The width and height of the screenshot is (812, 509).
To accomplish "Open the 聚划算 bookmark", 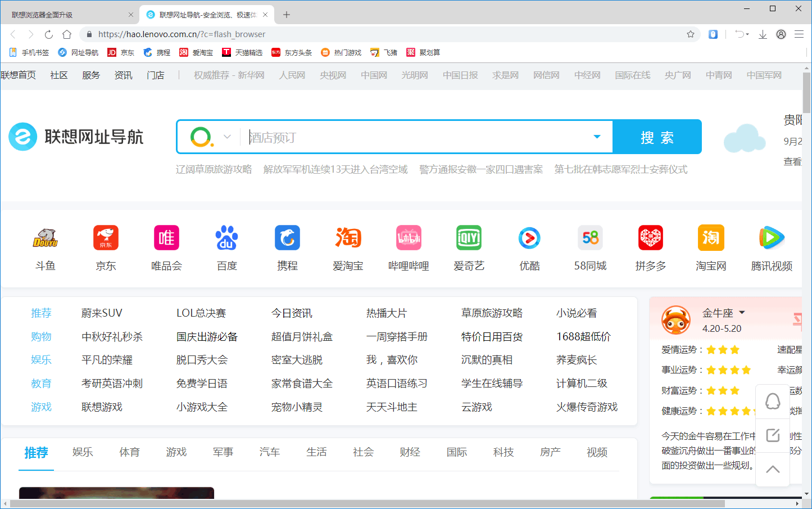I will (x=423, y=52).
